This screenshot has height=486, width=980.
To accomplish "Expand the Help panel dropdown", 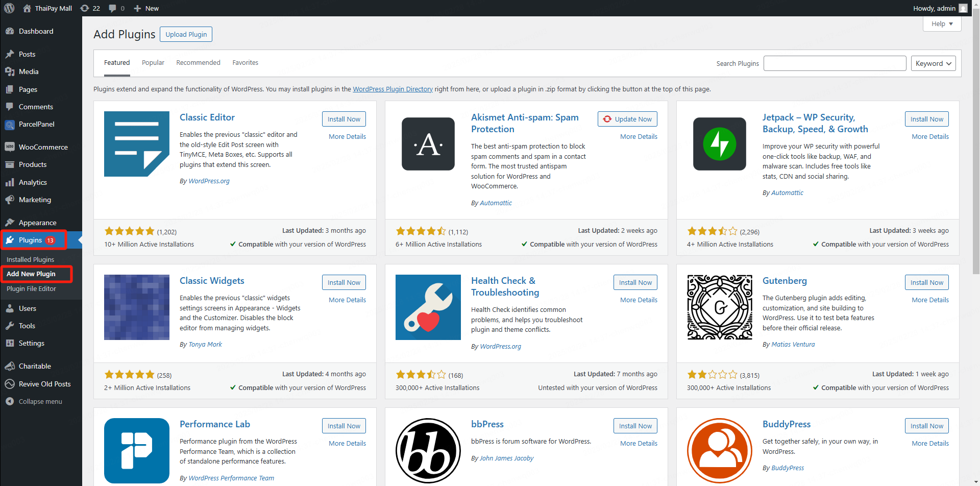I will coord(942,23).
